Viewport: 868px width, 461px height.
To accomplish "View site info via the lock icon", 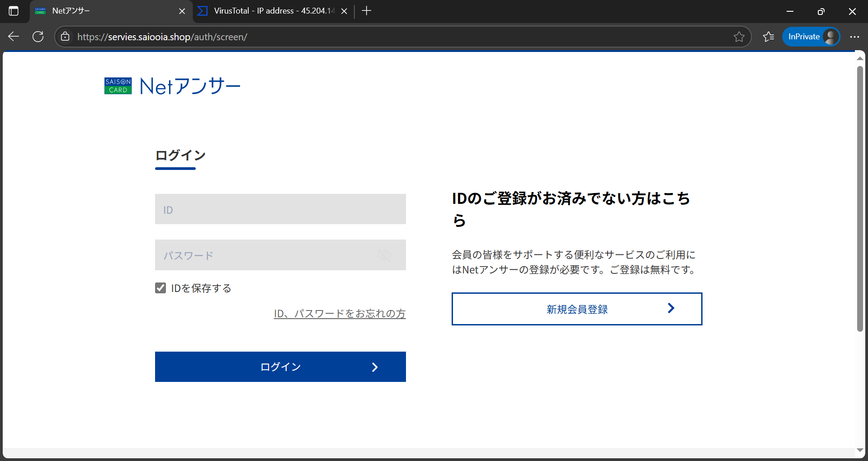I will pyautogui.click(x=65, y=37).
